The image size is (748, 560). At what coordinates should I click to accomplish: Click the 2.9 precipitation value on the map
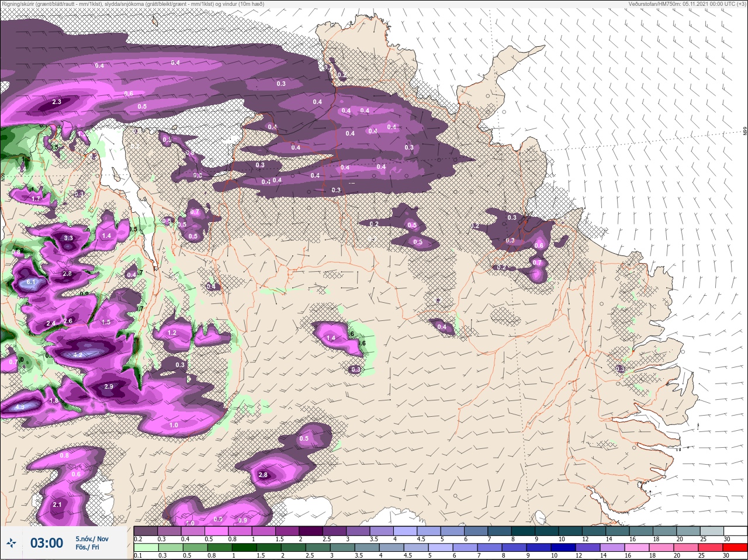[x=109, y=387]
